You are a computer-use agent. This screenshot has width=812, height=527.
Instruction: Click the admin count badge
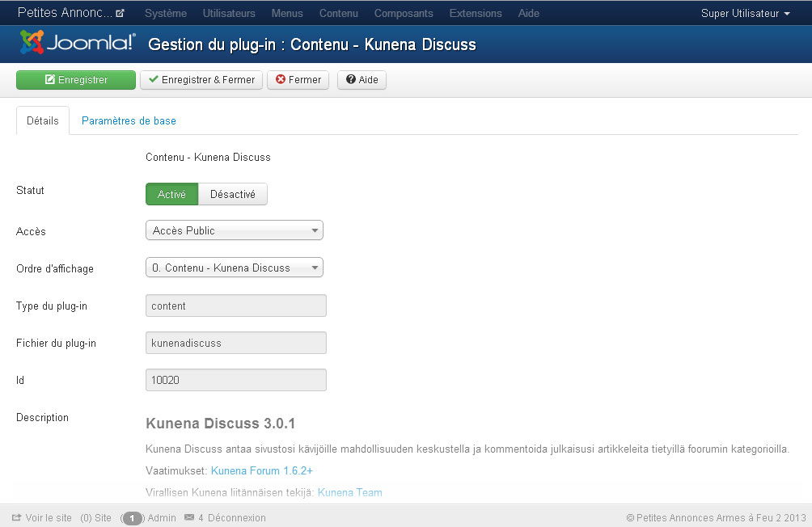pyautogui.click(x=132, y=518)
